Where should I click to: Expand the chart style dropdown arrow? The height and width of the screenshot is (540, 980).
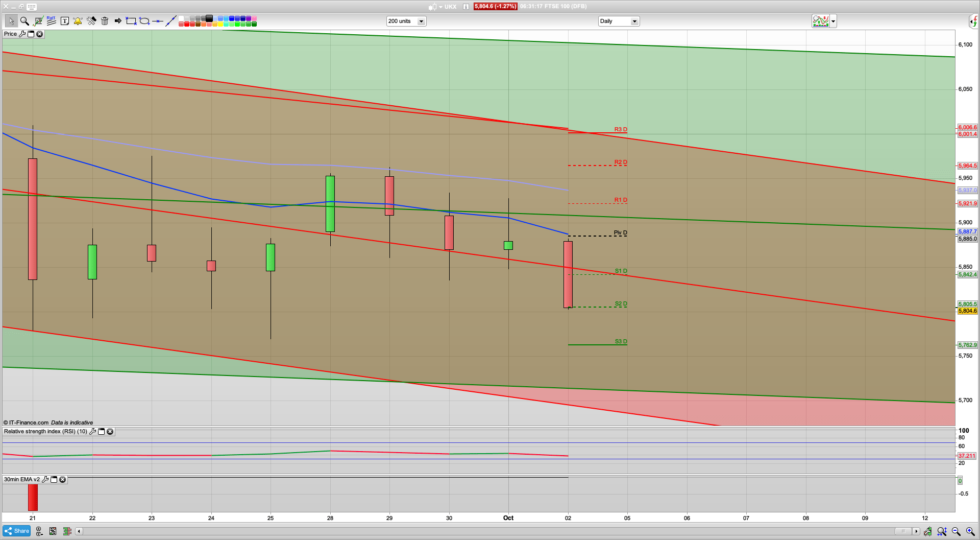834,21
